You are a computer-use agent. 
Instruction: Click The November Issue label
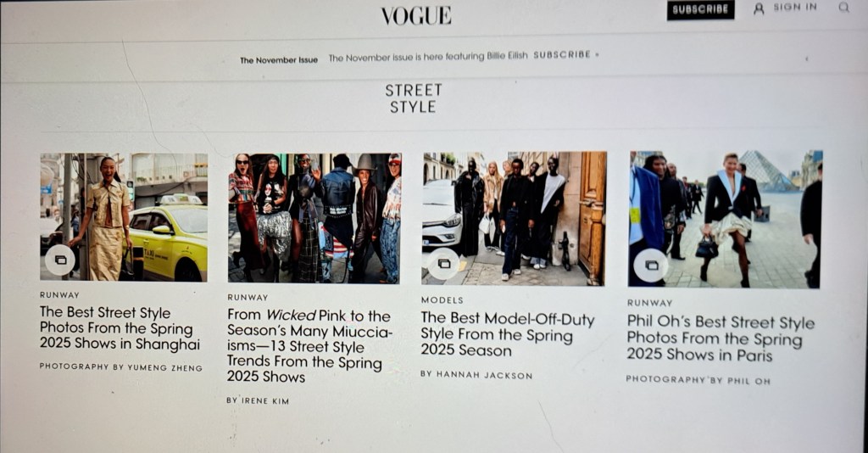pyautogui.click(x=279, y=60)
